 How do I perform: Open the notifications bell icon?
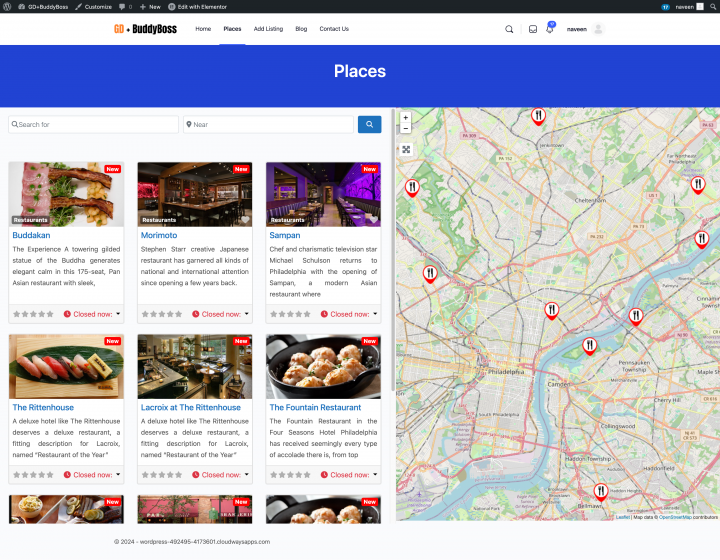pyautogui.click(x=549, y=29)
